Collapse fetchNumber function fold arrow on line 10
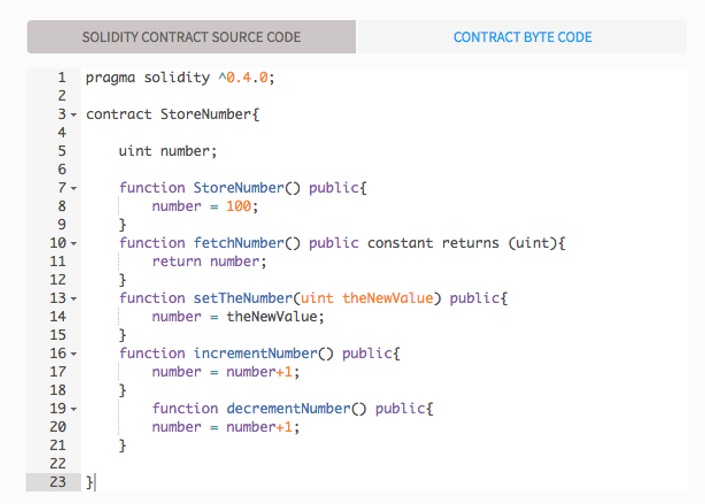Image resolution: width=705 pixels, height=504 pixels. point(74,244)
